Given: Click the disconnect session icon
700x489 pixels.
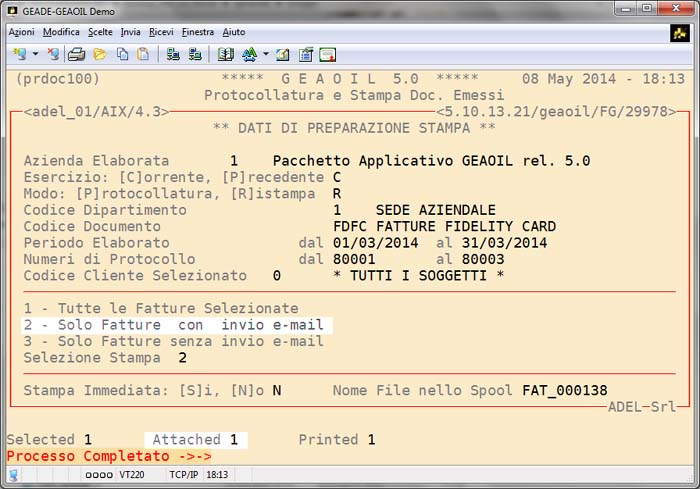Looking at the screenshot, I should [x=50, y=54].
